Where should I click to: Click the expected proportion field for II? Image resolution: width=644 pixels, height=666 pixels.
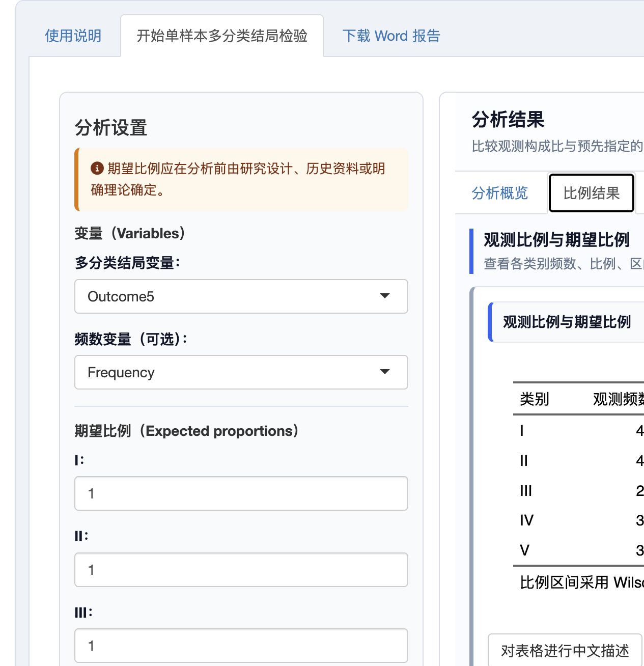[x=241, y=570]
